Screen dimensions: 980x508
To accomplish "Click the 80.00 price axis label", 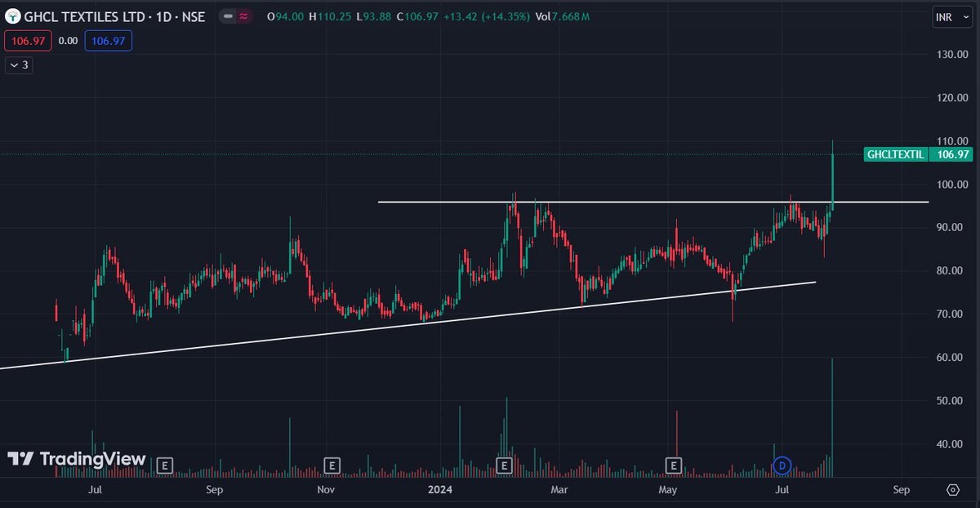I will [954, 270].
